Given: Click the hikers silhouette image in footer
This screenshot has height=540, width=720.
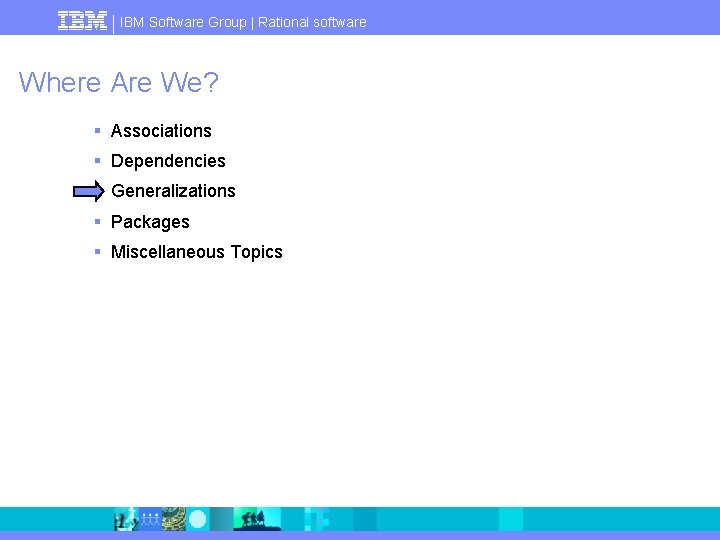Looking at the screenshot, I should pos(257,519).
